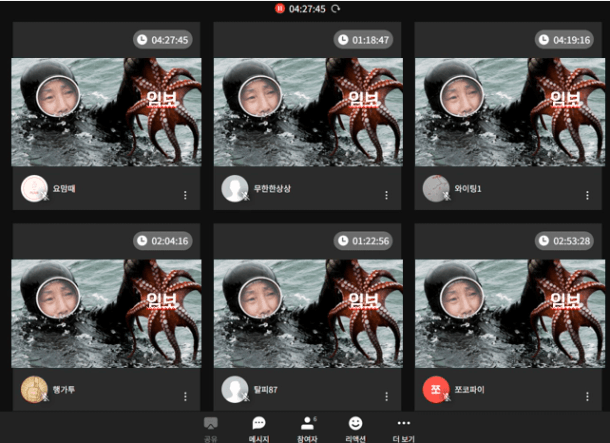The width and height of the screenshot is (610, 443).
Task: Open options menu for 탈피87
Action: point(386,396)
